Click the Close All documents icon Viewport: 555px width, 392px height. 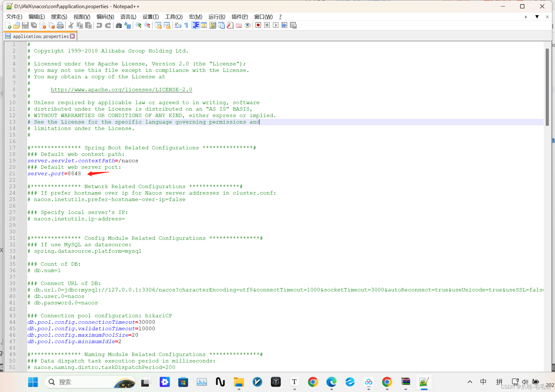tap(51, 26)
